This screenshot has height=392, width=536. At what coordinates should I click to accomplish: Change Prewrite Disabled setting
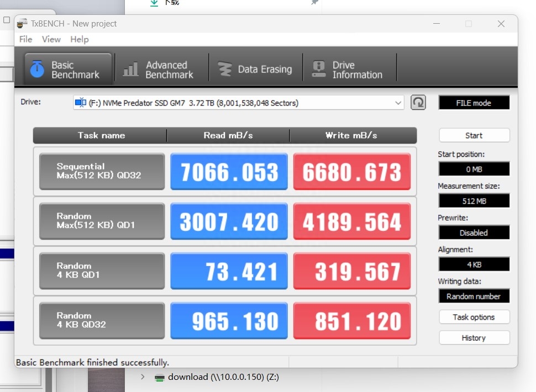pyautogui.click(x=474, y=232)
